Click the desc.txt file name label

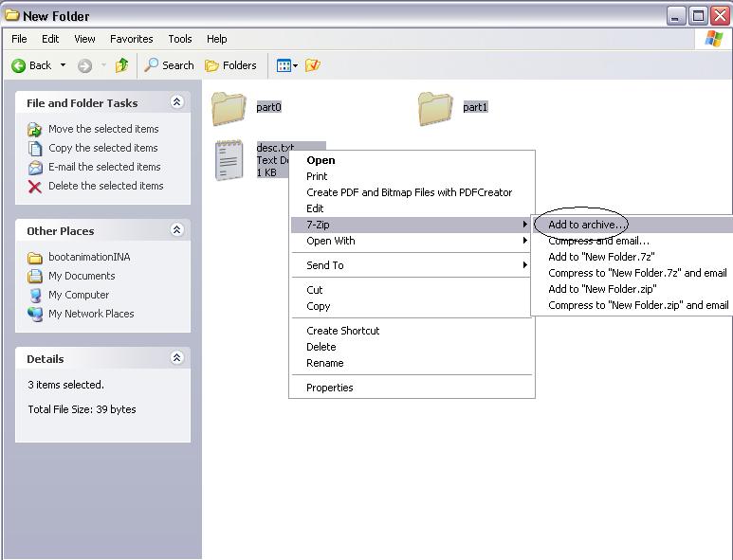click(x=276, y=147)
